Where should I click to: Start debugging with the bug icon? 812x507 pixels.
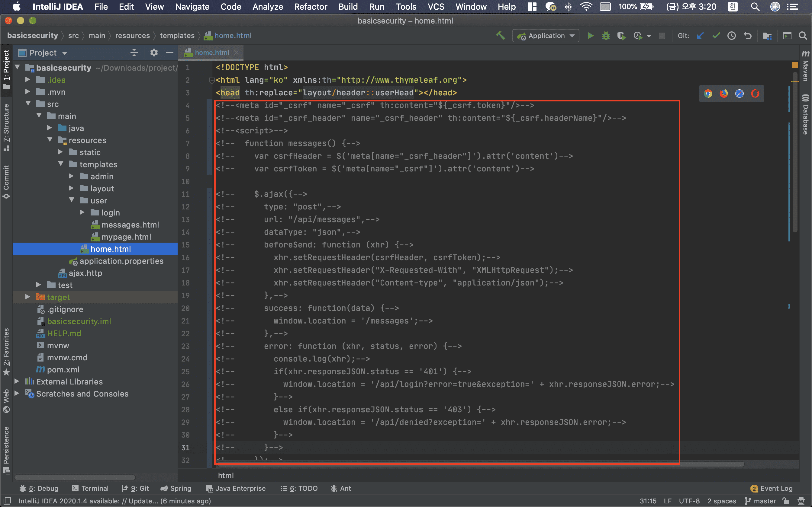pos(606,36)
